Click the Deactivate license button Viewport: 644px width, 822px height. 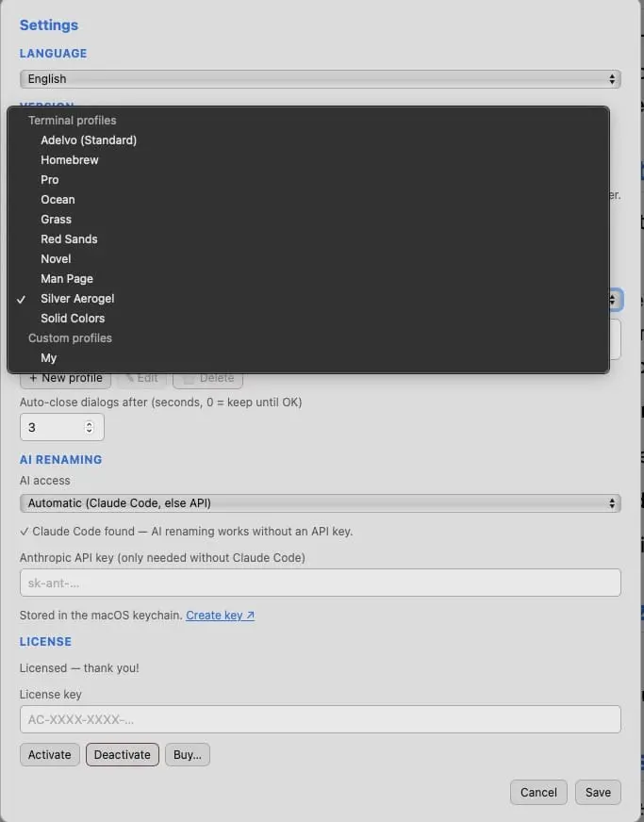coord(123,754)
